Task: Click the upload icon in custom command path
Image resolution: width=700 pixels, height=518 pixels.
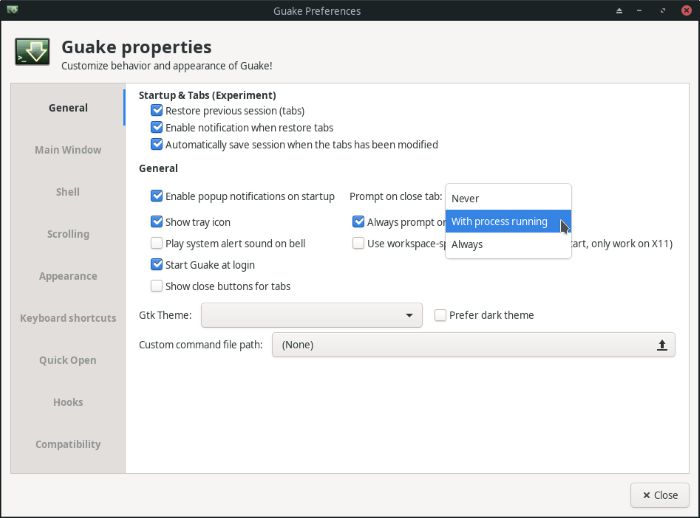Action: [661, 345]
